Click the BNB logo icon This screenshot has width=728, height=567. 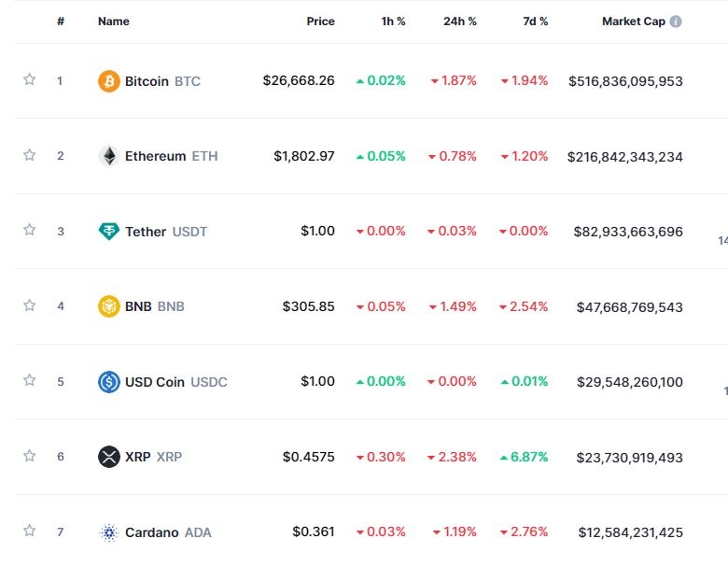(x=109, y=306)
